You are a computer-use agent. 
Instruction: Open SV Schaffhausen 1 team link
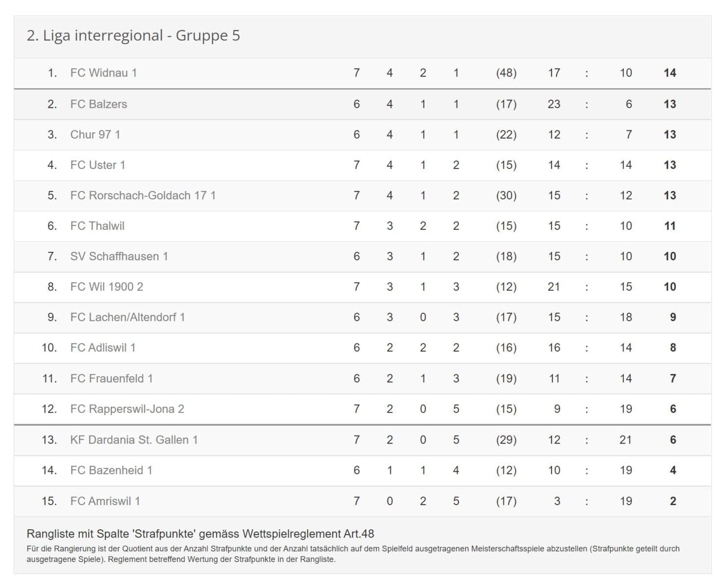tap(119, 256)
